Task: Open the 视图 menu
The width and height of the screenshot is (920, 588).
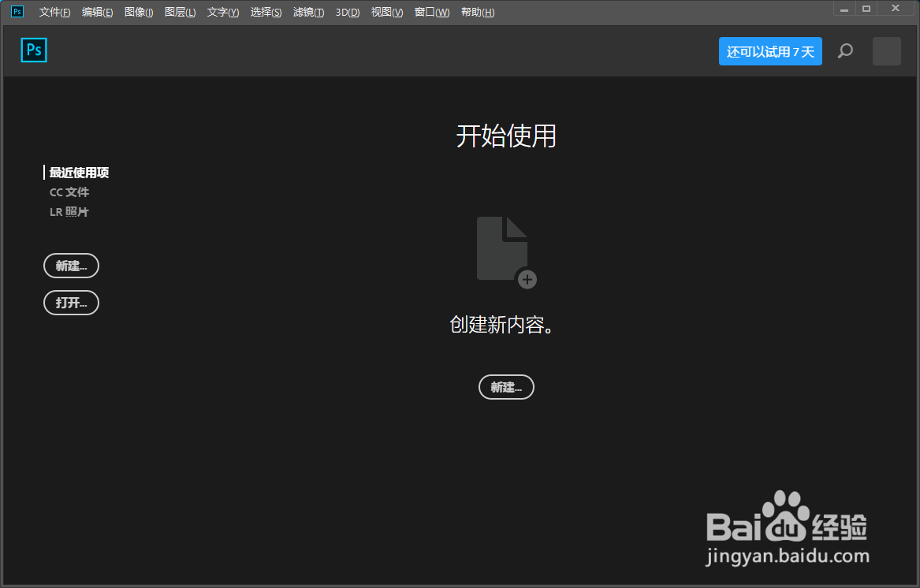Action: coord(386,12)
